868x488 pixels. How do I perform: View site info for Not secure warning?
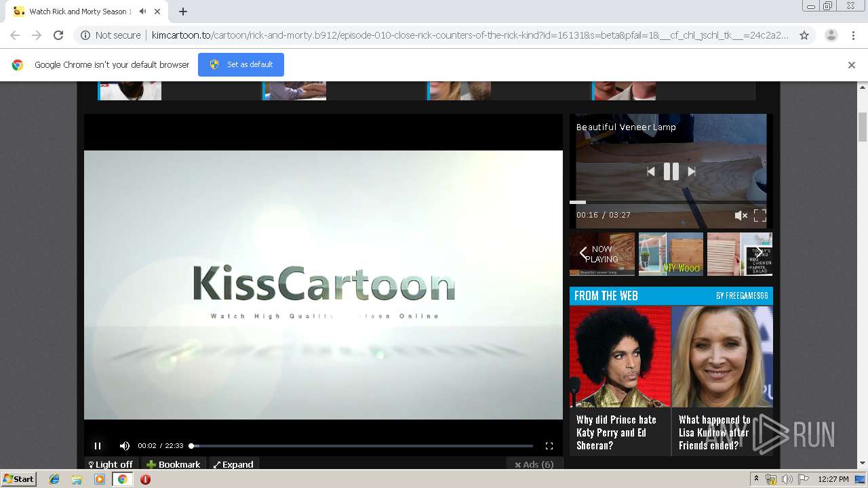[x=111, y=35]
